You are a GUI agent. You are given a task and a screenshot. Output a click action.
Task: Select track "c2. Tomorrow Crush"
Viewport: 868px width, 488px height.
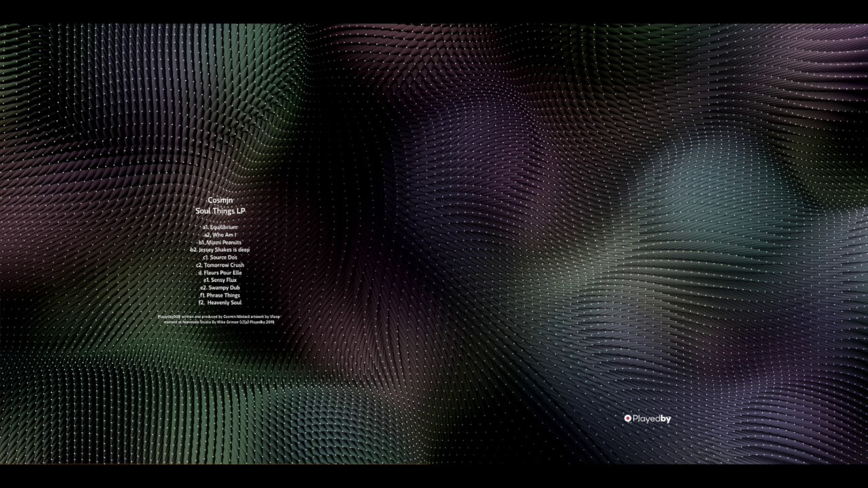[x=220, y=265]
